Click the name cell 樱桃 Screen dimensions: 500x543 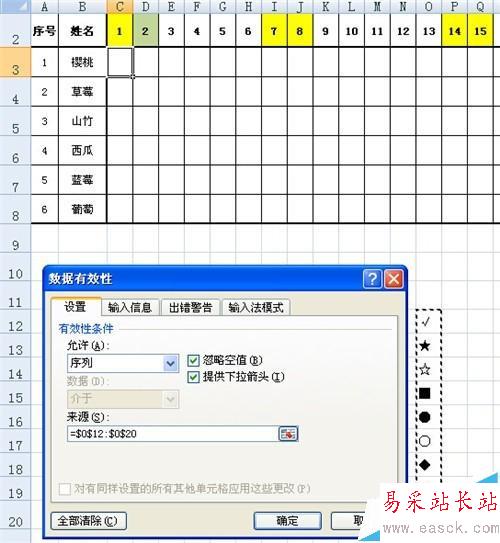82,62
